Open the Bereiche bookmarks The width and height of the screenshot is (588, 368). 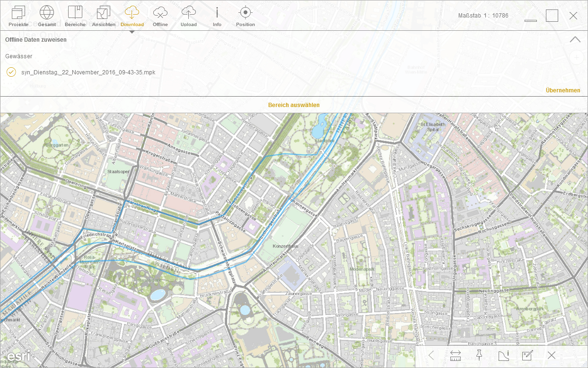pos(75,16)
